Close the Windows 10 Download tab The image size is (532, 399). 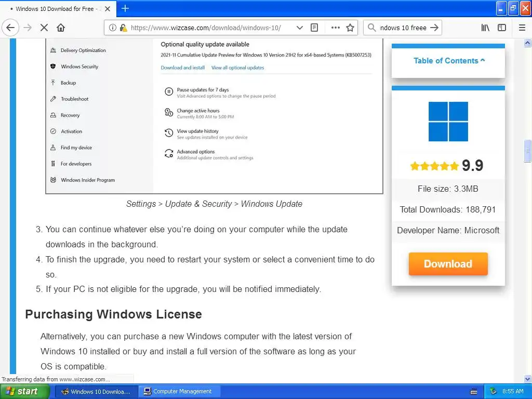click(108, 9)
